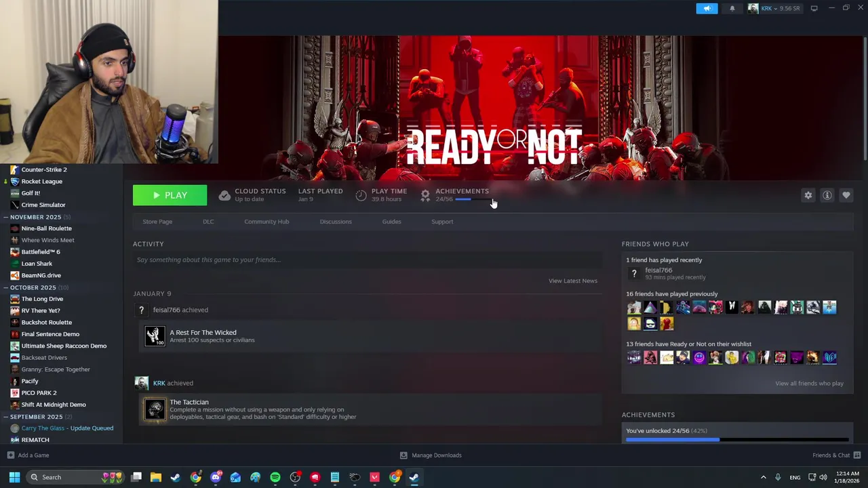Viewport: 868px width, 488px height.
Task: Open the taskbar volume control
Action: 823,477
